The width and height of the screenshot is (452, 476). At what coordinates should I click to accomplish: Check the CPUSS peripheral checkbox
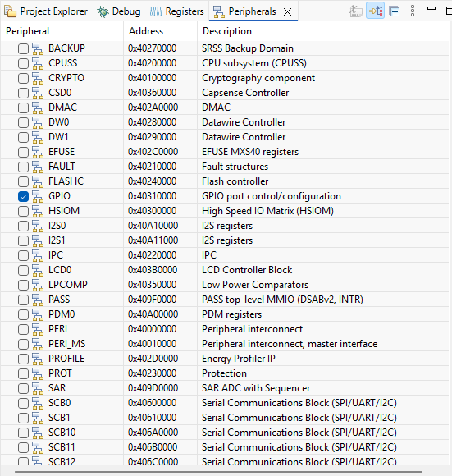23,63
